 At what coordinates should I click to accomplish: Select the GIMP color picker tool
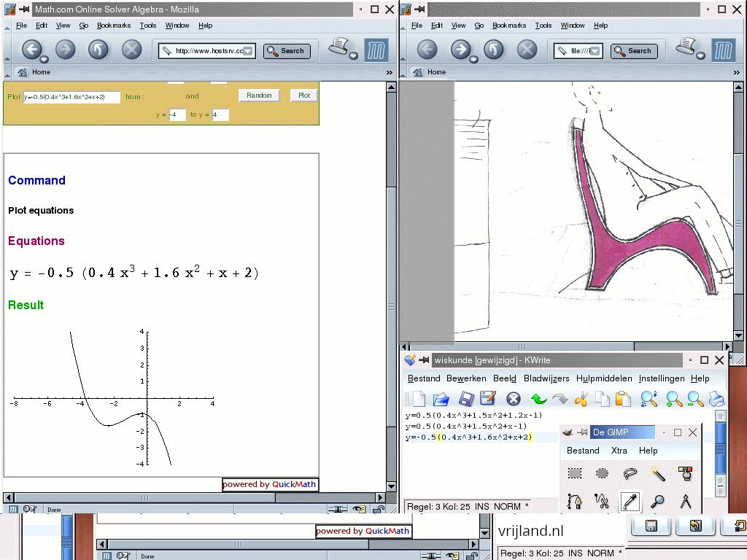(630, 501)
